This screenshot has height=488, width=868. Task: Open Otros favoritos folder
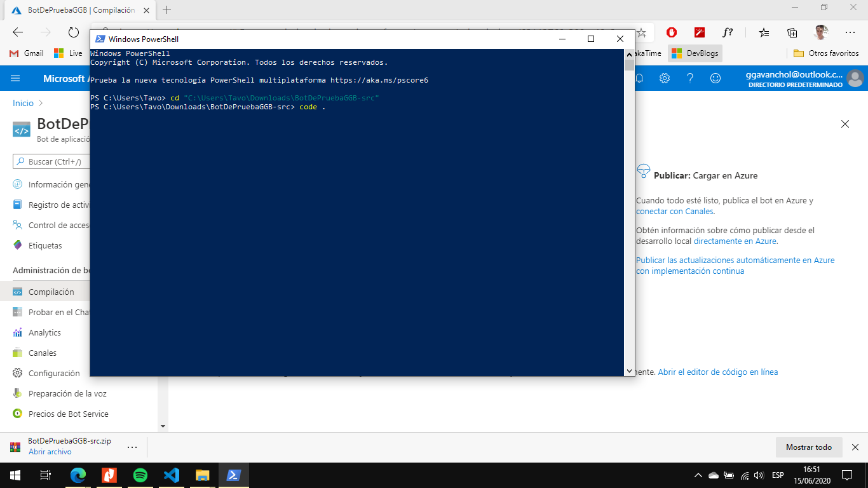click(x=827, y=53)
